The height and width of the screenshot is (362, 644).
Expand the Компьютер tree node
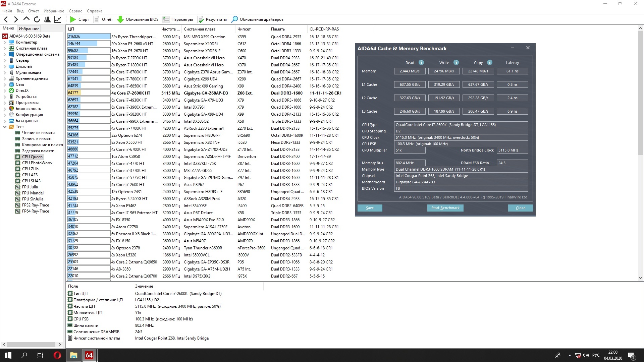[5, 42]
